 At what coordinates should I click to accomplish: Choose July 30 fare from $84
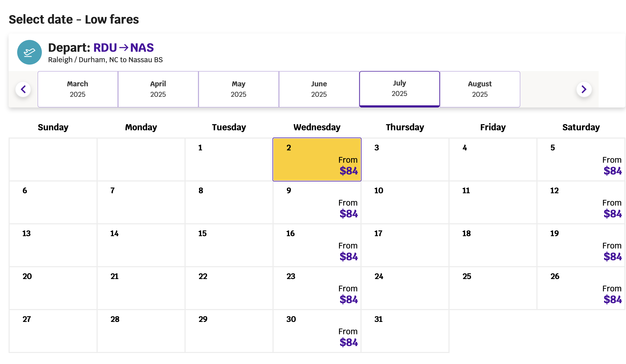[317, 331]
